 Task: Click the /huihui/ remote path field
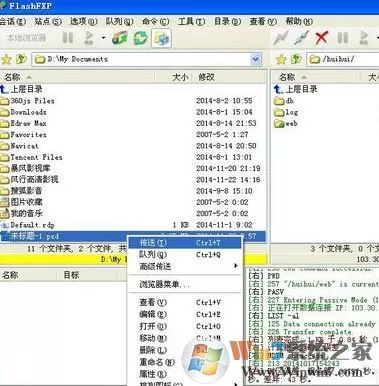tap(343, 60)
